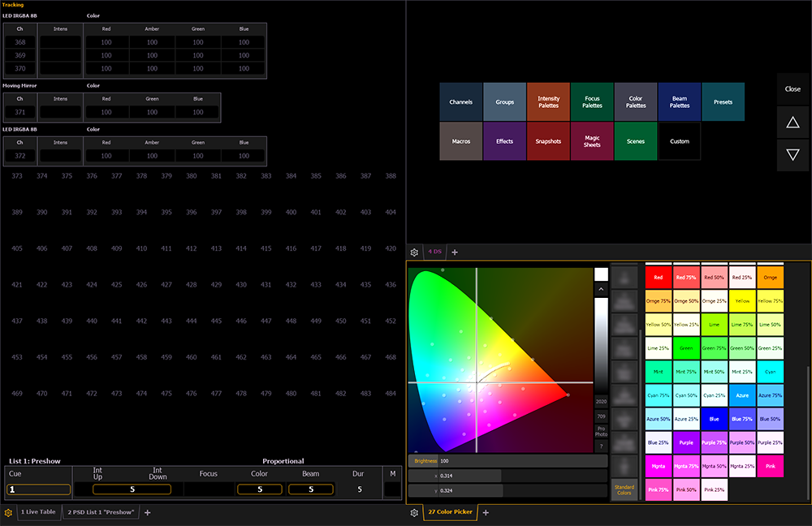Open the question mark help button
This screenshot has width=812, height=526.
601,446
